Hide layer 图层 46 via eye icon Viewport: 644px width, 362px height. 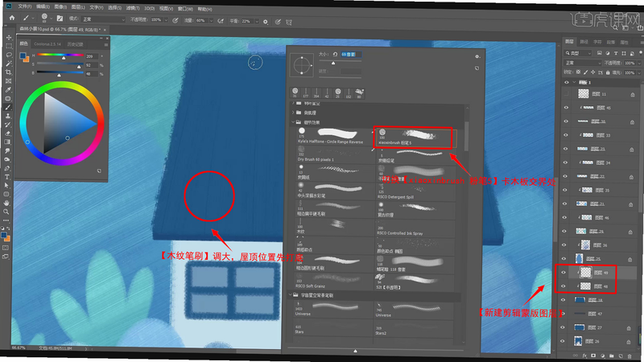point(565,217)
